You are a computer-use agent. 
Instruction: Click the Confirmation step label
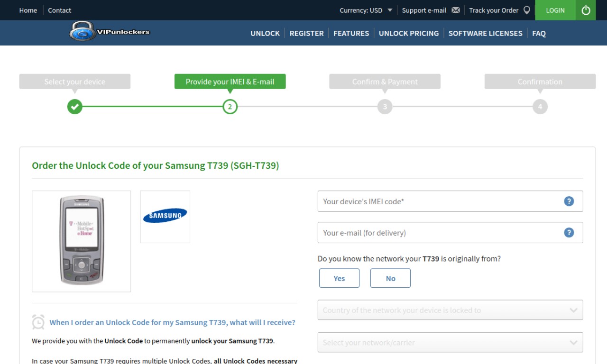(540, 82)
